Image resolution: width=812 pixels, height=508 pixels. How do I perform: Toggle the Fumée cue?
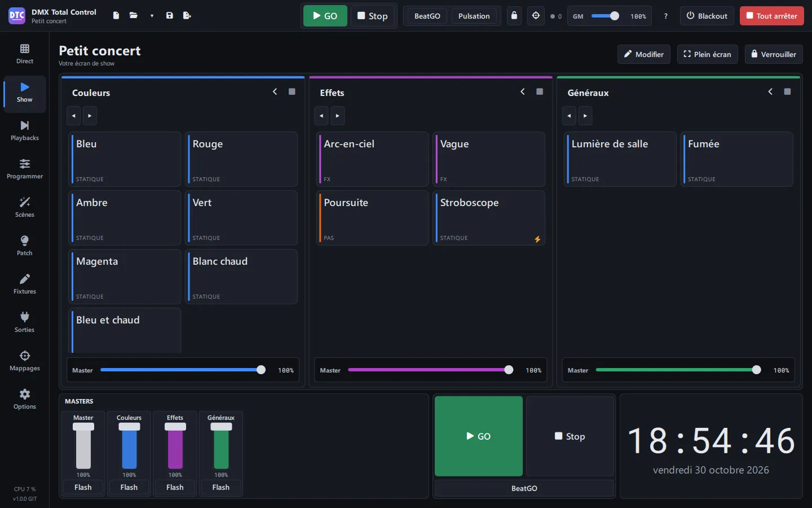736,159
